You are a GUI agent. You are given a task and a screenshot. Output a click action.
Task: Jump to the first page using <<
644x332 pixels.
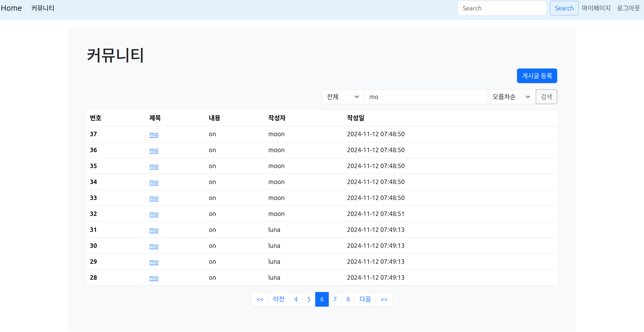pyautogui.click(x=260, y=299)
